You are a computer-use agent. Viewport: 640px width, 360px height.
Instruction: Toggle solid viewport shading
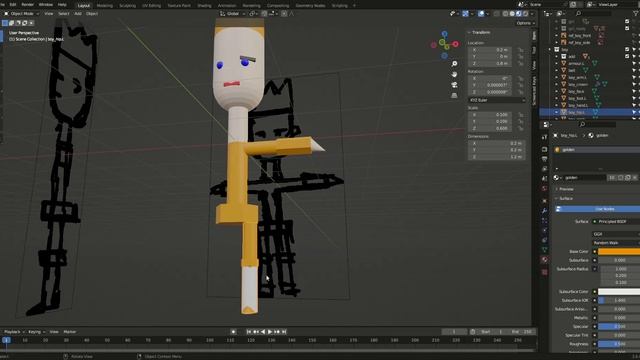coord(512,13)
